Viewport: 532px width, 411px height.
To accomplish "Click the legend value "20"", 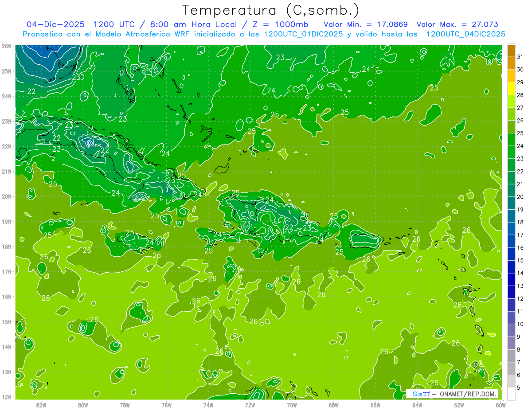I will (x=520, y=197).
